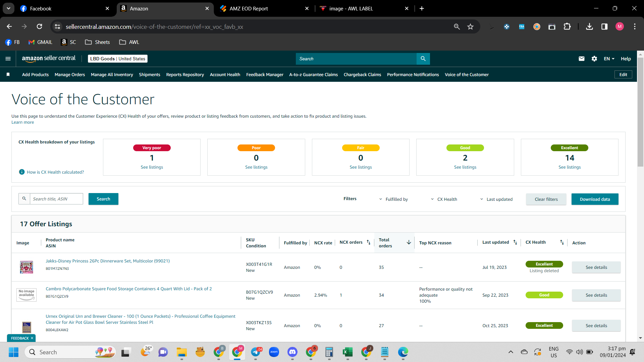Open the LBD Goods United States account switcher
Viewport: 644px width, 362px height.
point(118,59)
